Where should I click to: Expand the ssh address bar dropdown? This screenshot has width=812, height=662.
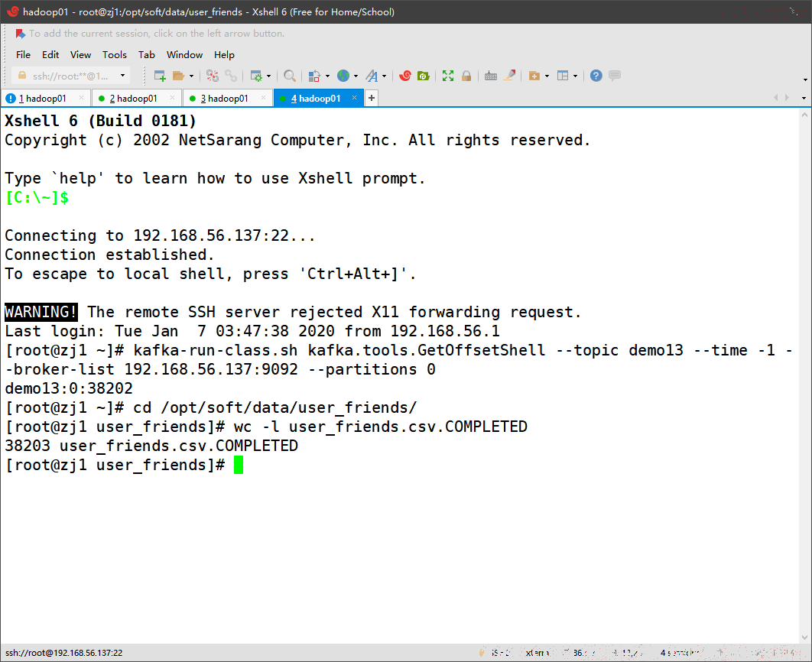click(x=123, y=76)
